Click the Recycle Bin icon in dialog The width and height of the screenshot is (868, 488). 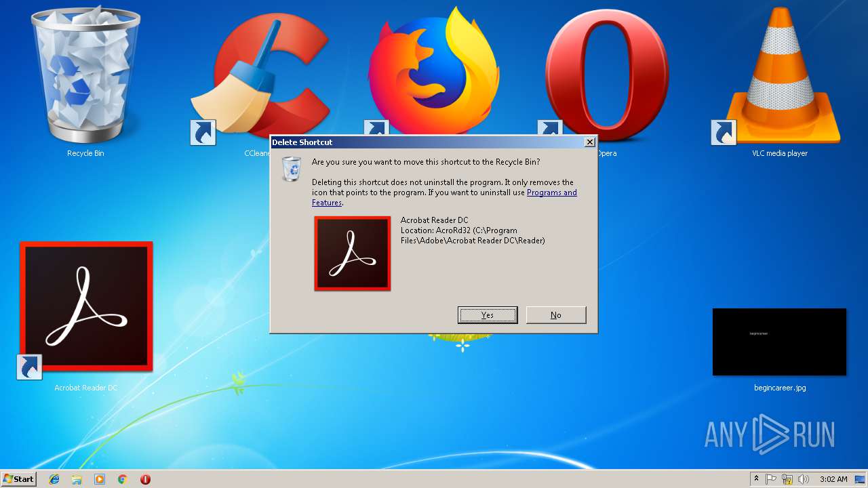pos(292,169)
